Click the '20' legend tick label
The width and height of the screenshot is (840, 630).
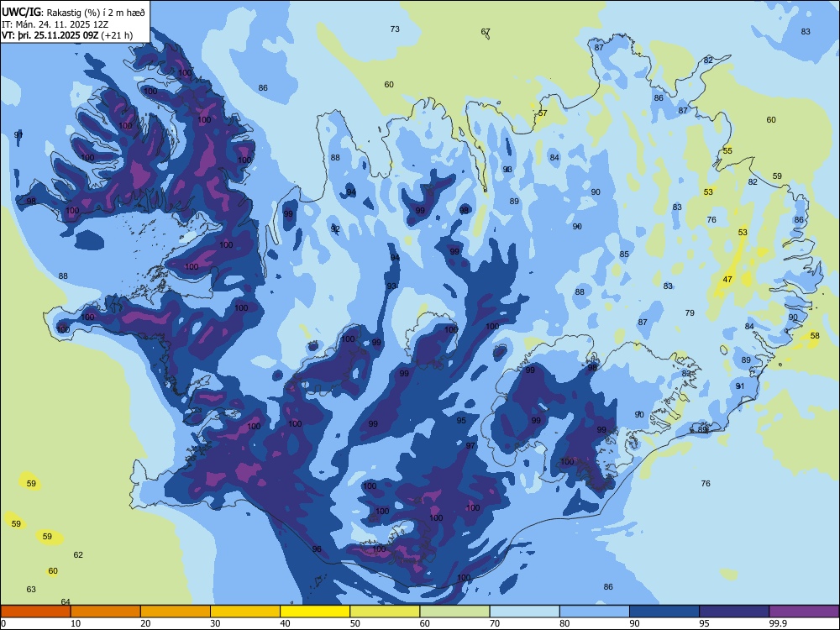145,623
